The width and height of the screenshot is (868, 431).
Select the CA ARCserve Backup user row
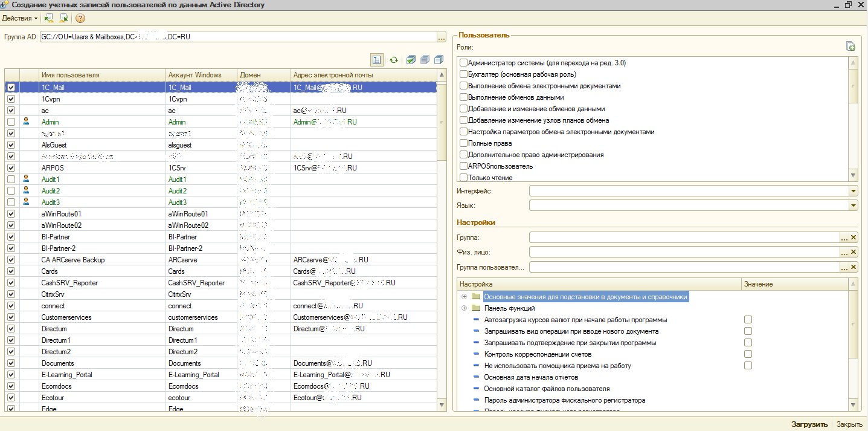click(221, 260)
